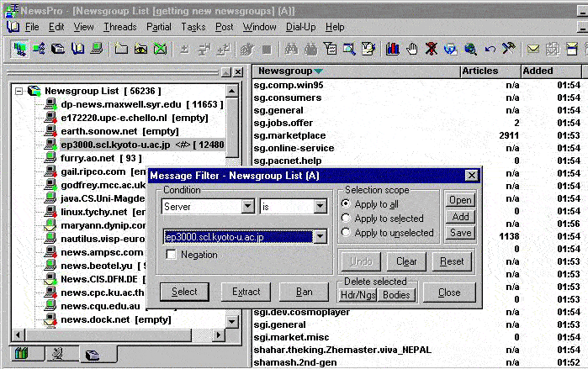
Task: Click the open book toolbar icon
Action: click(x=77, y=49)
